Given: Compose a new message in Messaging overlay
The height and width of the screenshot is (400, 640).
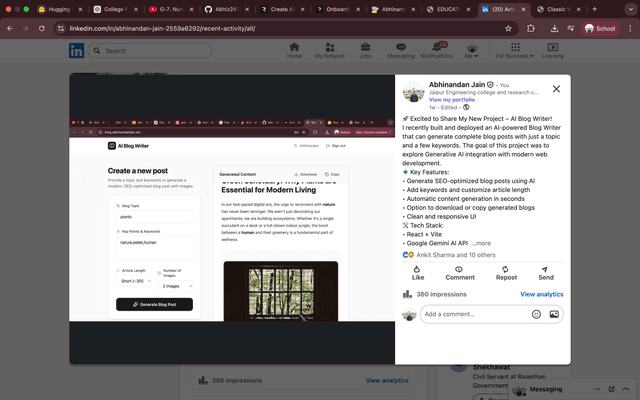Looking at the screenshot, I should click(611, 389).
